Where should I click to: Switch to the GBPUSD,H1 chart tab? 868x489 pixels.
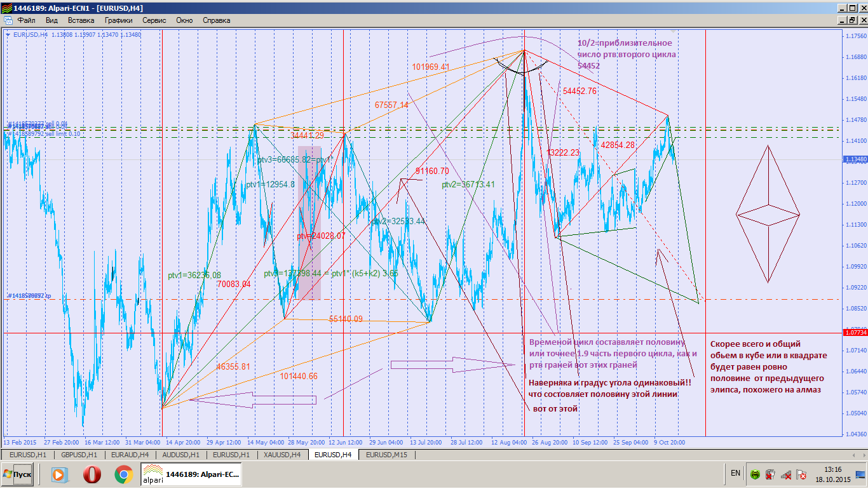[x=79, y=455]
